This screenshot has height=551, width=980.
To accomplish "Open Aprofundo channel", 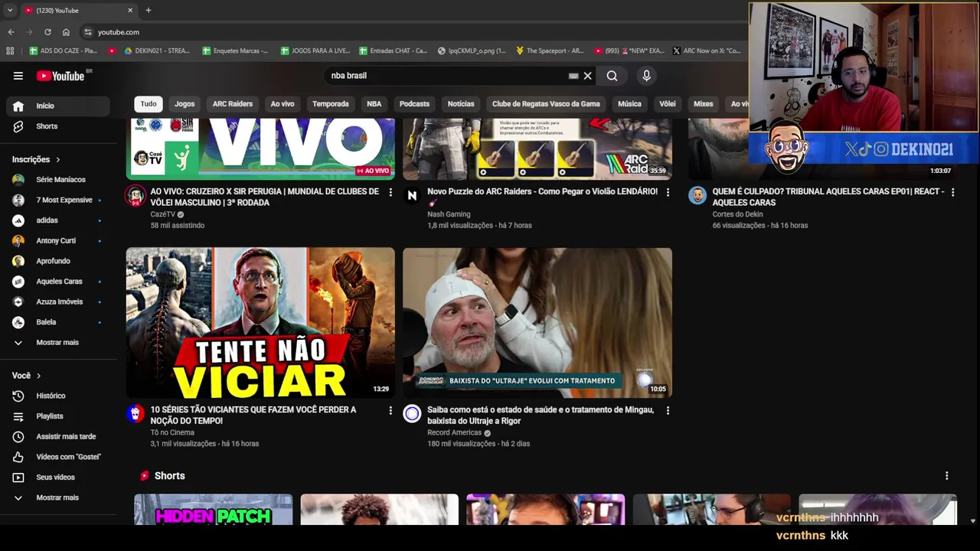I will pos(57,261).
